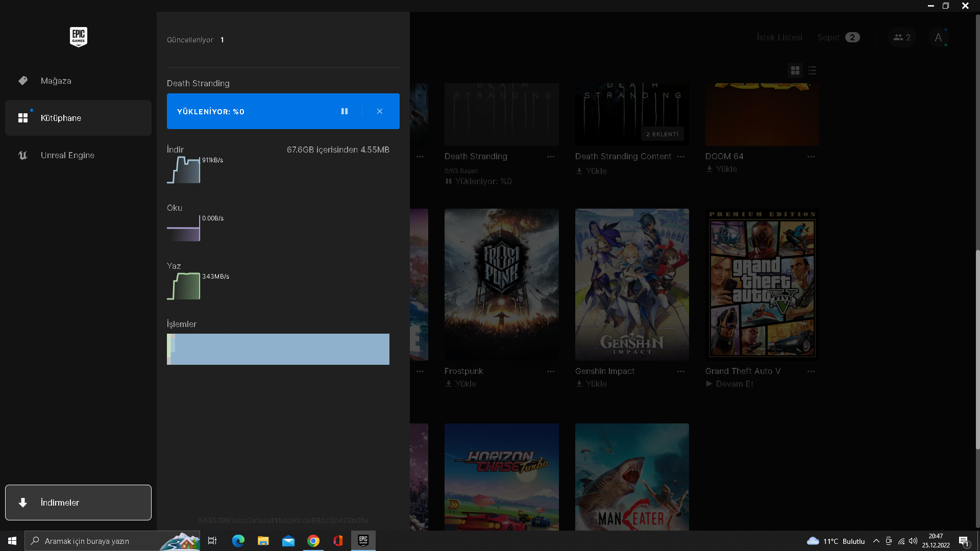Screen dimensions: 980x551
Task: Open the Sepet shopping cart
Action: point(838,37)
